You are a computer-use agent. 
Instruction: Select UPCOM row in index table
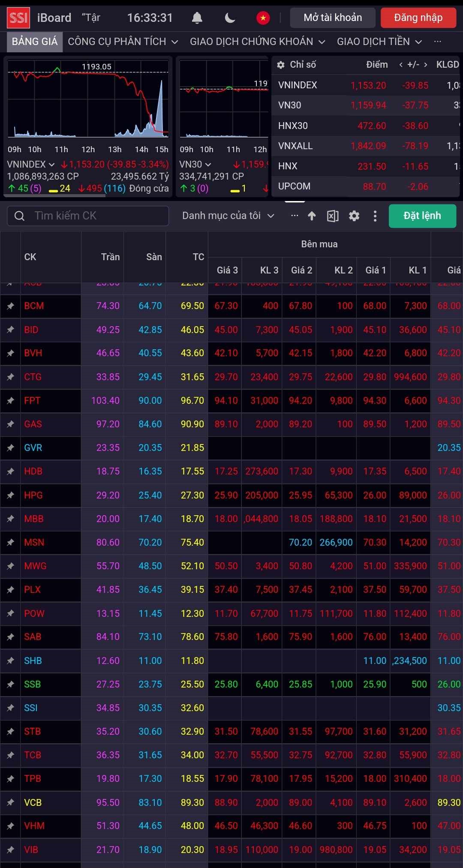pos(366,186)
